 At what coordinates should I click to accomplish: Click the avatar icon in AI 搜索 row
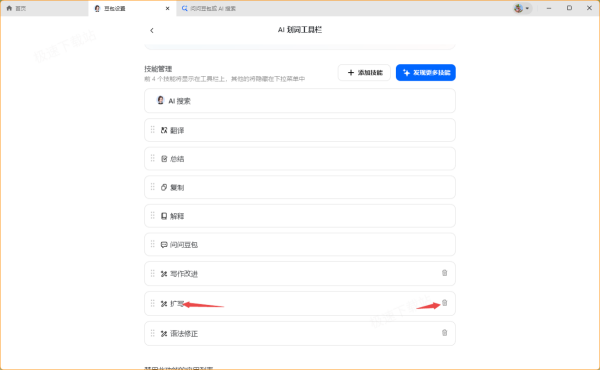coord(161,100)
